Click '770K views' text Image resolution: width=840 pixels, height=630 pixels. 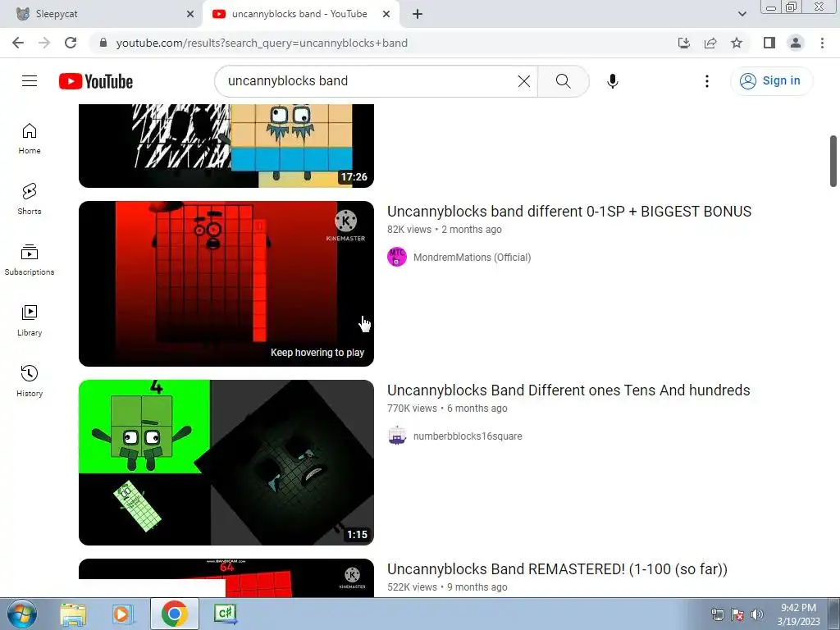[x=412, y=409]
